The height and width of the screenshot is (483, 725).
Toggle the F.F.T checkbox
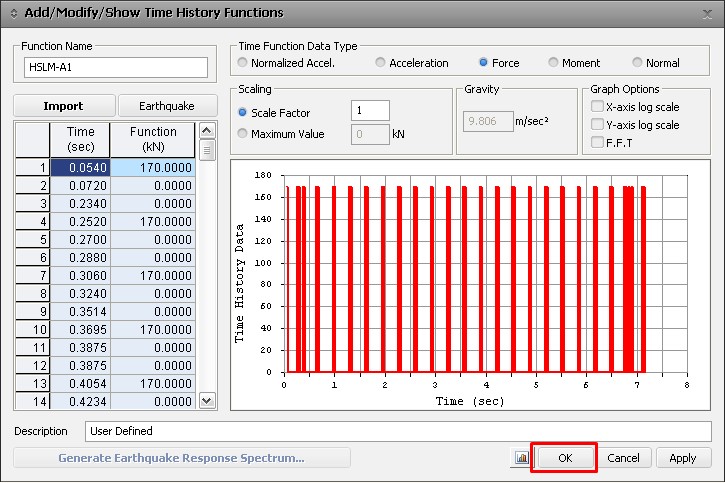click(597, 143)
